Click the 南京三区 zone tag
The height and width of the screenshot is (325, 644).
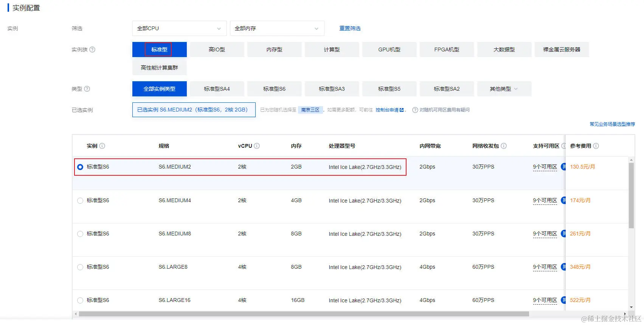[x=310, y=110]
